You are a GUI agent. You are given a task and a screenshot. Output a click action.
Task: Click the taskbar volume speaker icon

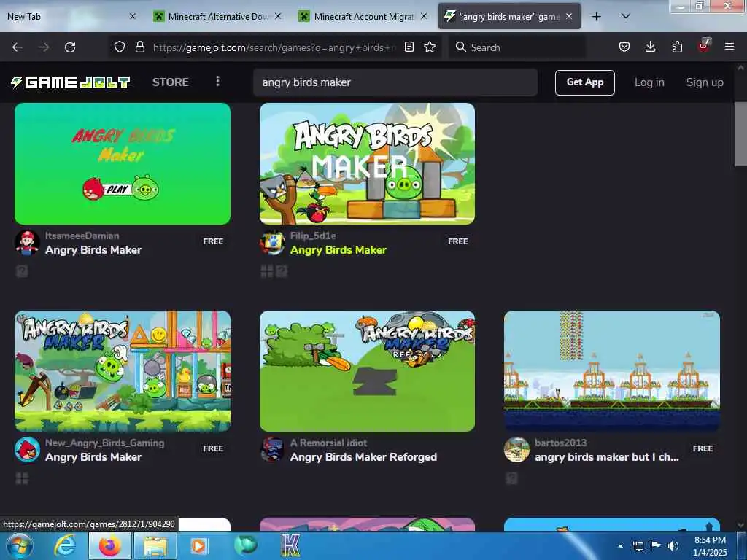(673, 546)
